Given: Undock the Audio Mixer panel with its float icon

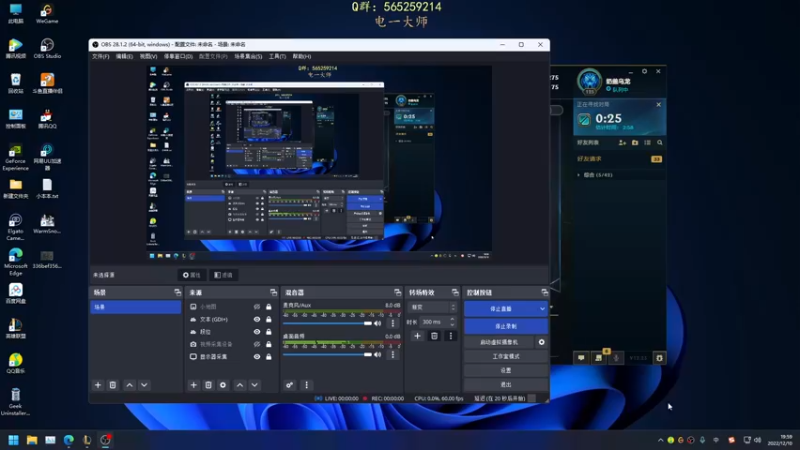Looking at the screenshot, I should click(397, 292).
